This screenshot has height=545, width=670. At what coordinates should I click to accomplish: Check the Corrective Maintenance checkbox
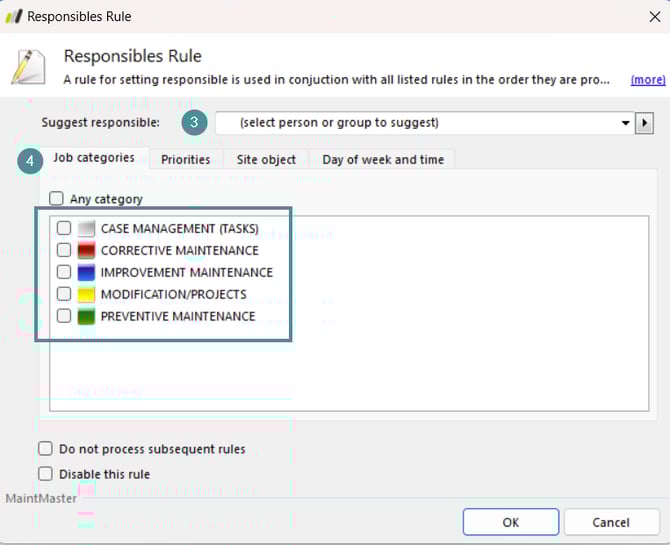[64, 251]
